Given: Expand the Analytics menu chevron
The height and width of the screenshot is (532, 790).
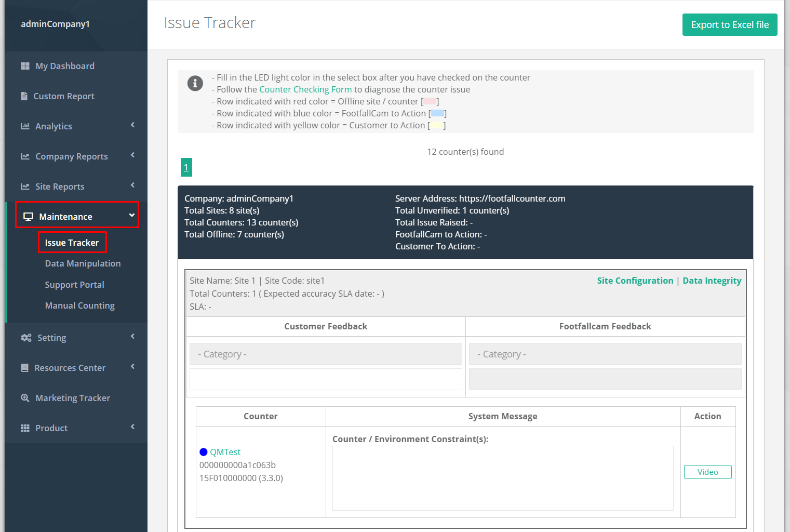Looking at the screenshot, I should 132,126.
